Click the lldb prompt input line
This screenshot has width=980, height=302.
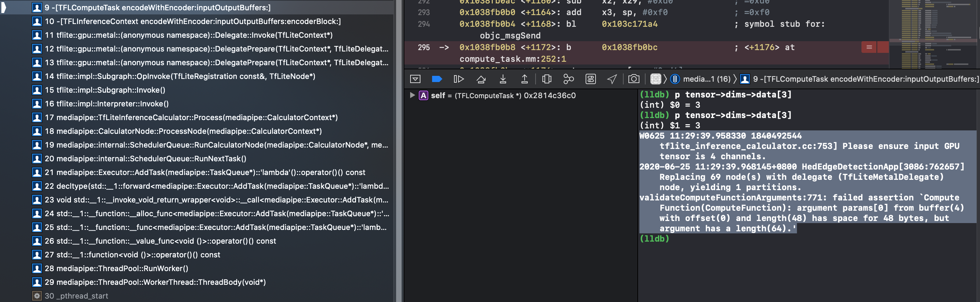808,239
